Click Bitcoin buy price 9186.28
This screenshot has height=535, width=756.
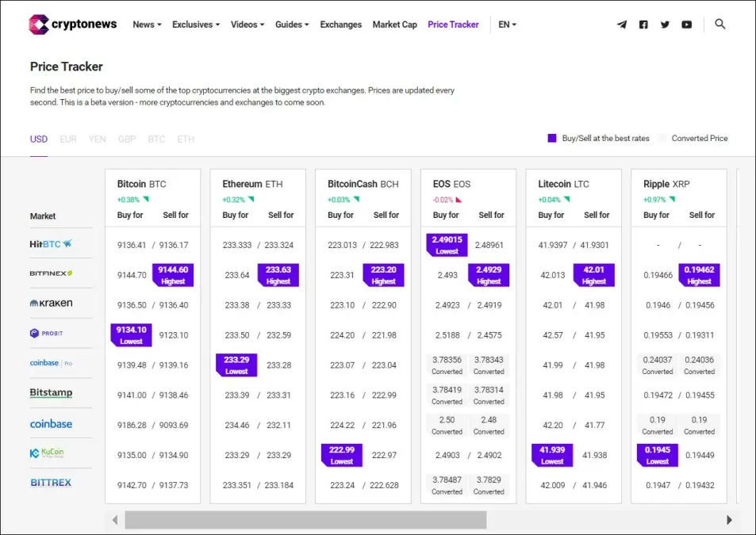[132, 425]
